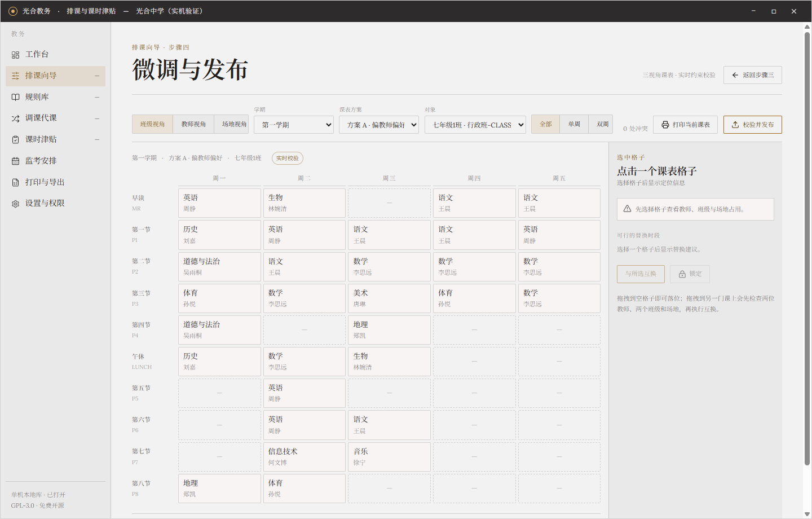Switch the week filter to 单周
The height and width of the screenshot is (519, 812).
click(574, 124)
